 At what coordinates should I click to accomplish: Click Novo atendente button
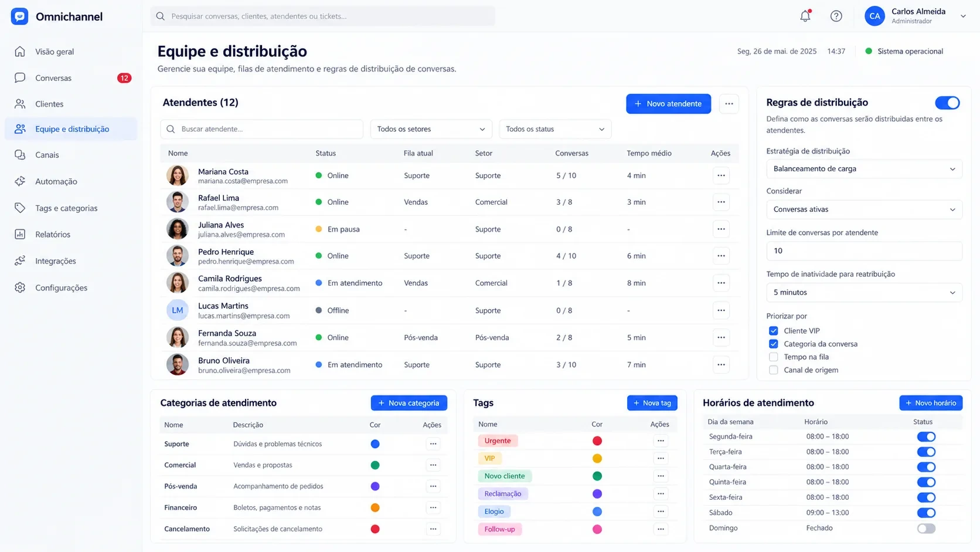pyautogui.click(x=668, y=104)
